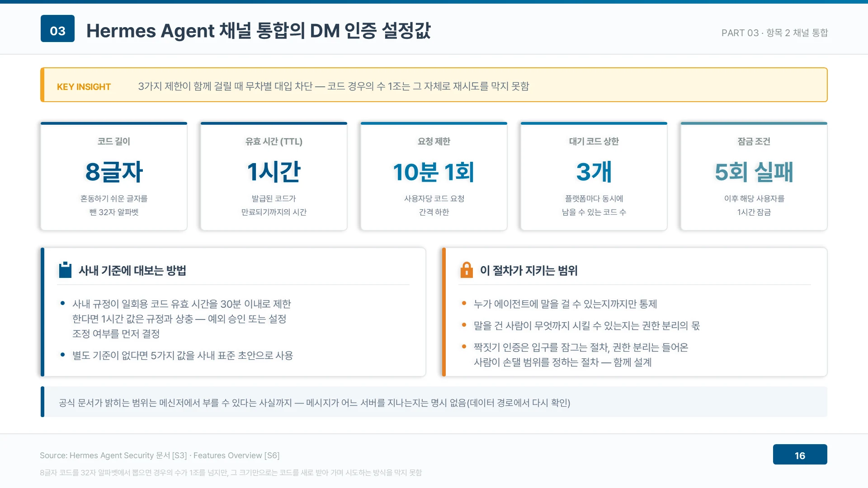Click the bullet starting 말을 건 사람이 무엇까지
The image size is (868, 488).
587,325
